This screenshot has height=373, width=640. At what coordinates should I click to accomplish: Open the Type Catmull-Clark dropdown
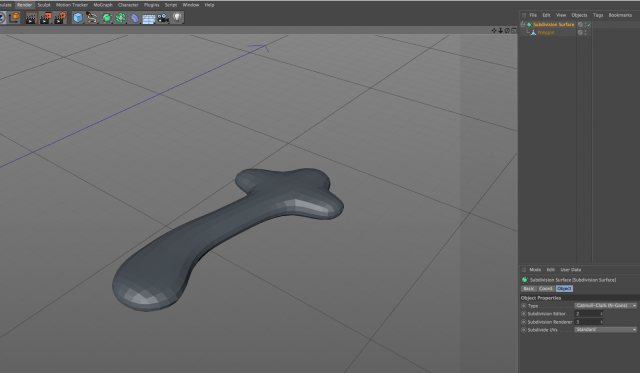coord(606,305)
